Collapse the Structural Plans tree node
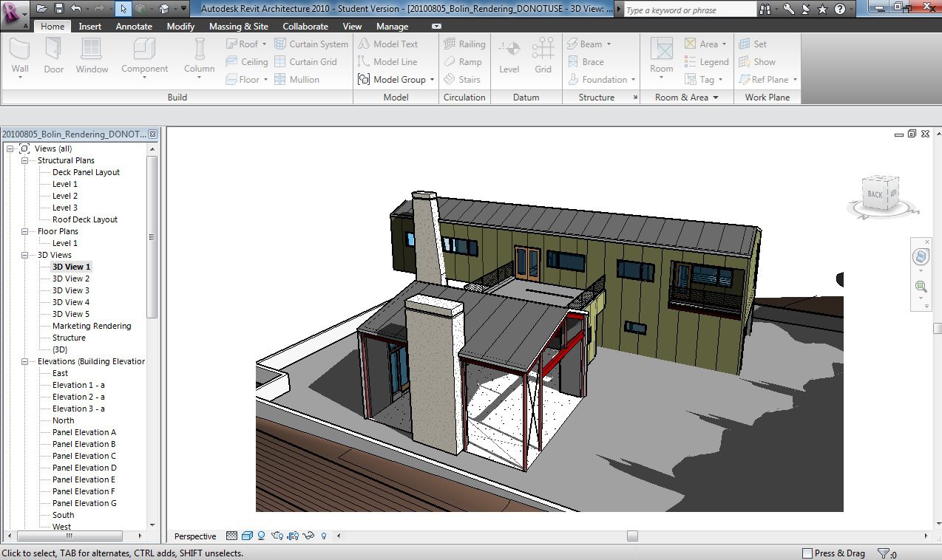Viewport: 942px width, 560px height. 25,160
